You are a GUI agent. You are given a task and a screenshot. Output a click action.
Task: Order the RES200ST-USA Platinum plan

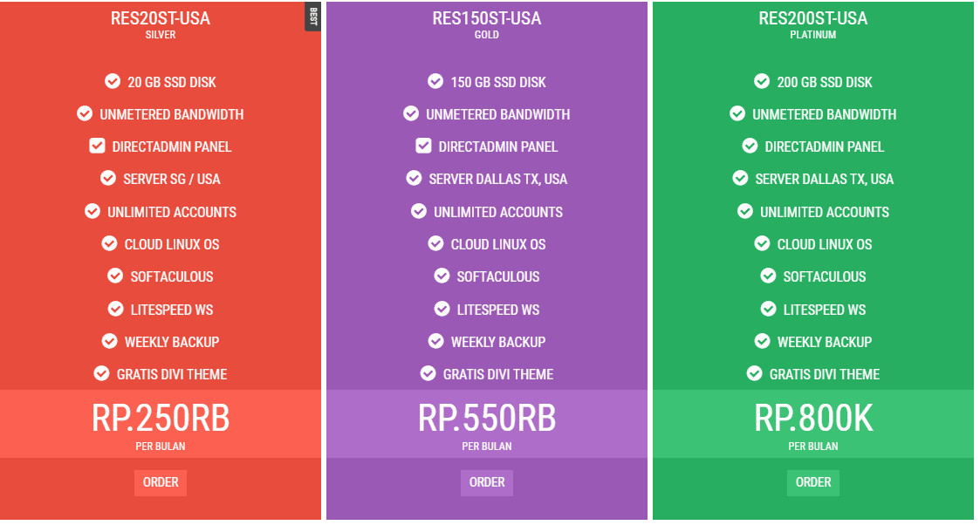tap(813, 482)
